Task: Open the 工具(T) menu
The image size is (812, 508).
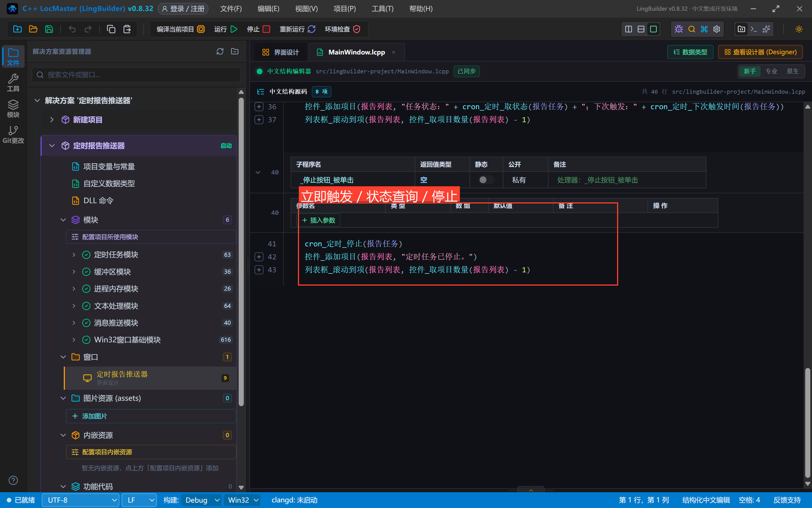Action: 383,9
